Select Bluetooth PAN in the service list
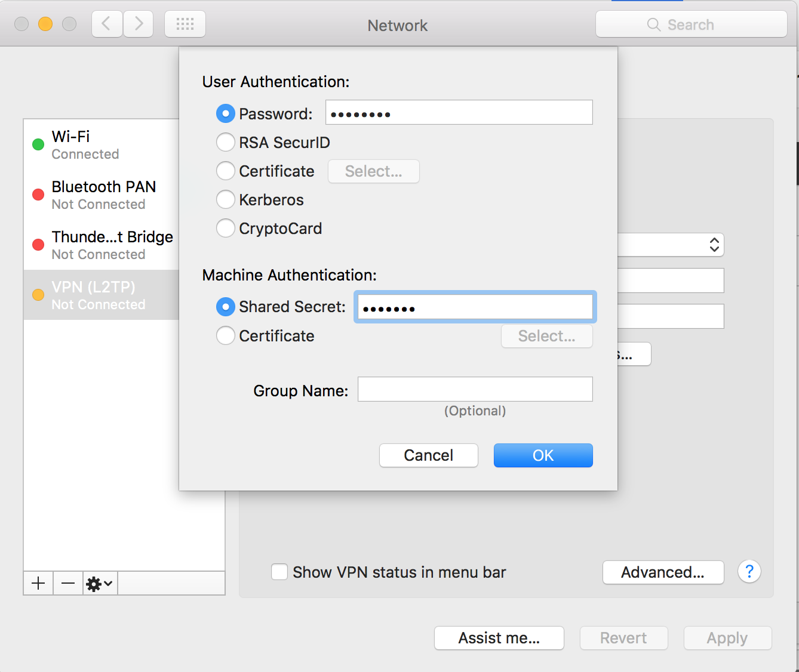The width and height of the screenshot is (799, 672). [x=100, y=195]
